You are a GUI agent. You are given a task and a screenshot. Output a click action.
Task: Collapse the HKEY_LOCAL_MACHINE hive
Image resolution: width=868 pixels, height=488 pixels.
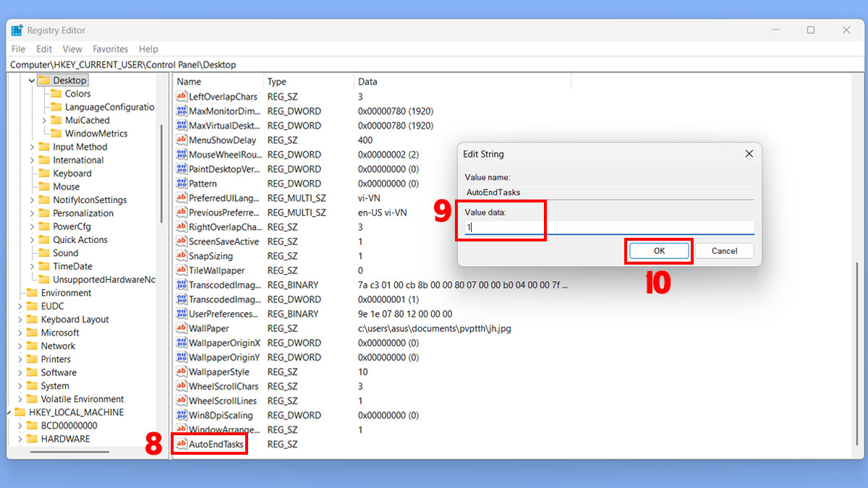pos(9,412)
